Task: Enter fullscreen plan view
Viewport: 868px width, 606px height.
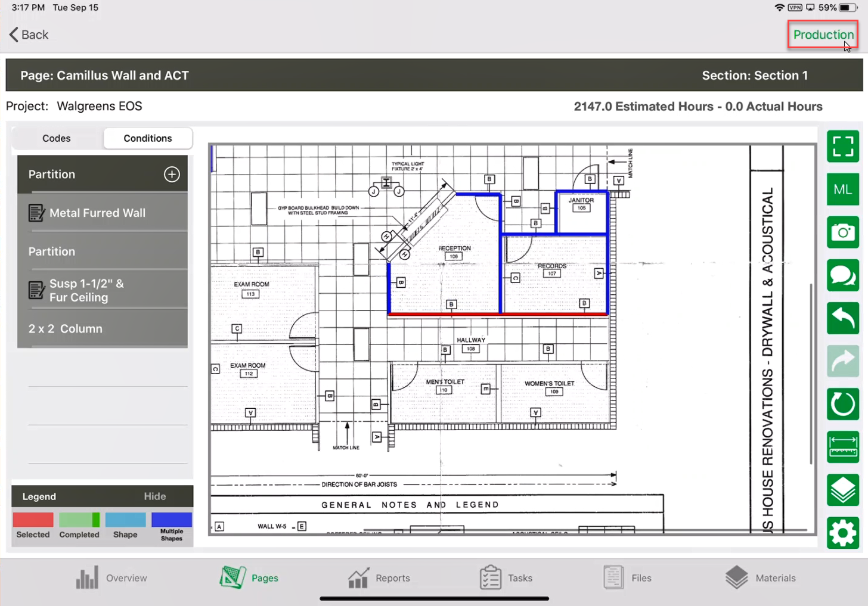Action: point(842,147)
